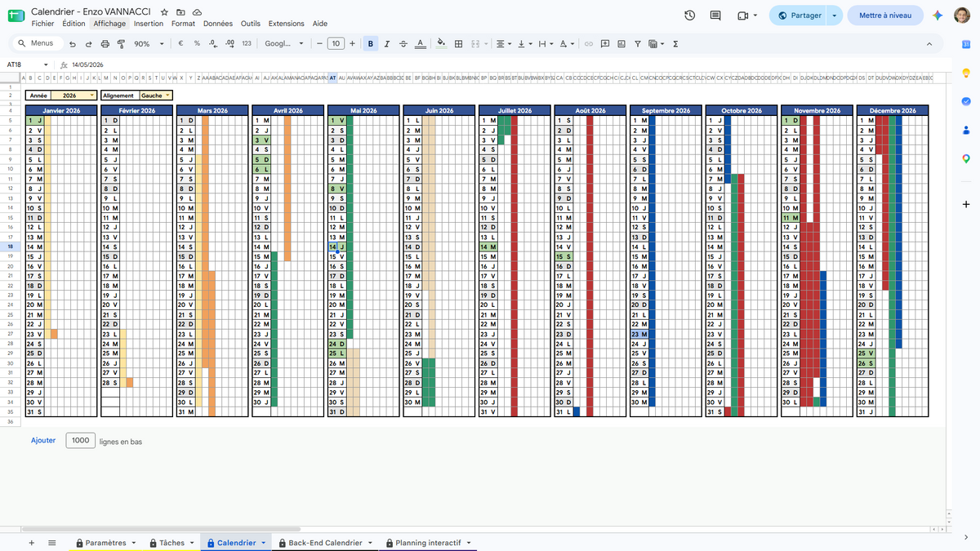The width and height of the screenshot is (980, 551).
Task: Click the functions sigma icon
Action: [675, 44]
